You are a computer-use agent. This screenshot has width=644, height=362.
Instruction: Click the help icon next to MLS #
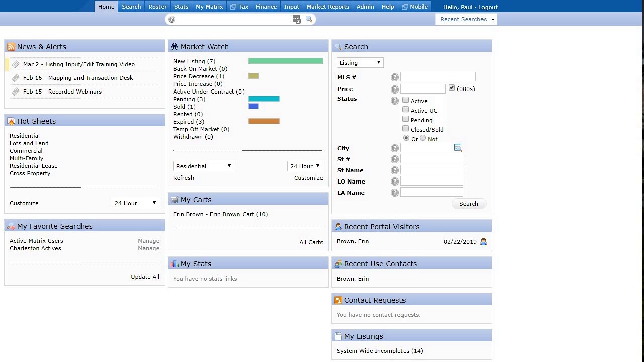coord(395,77)
